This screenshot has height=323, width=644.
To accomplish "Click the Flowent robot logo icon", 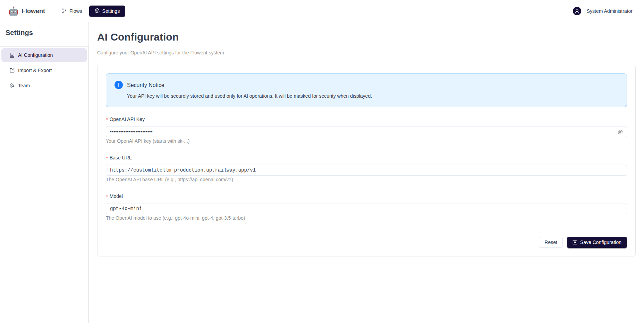I will 14,11.
